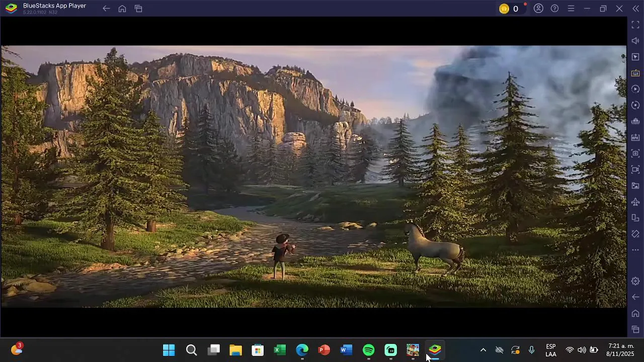Click the home icon in title bar
Screen dimensions: 644x362
pos(122,9)
